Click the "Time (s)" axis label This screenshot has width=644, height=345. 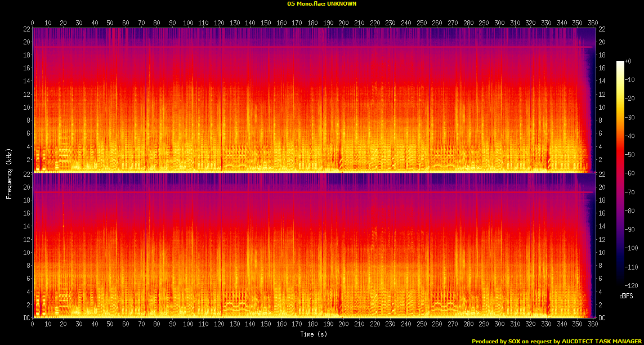pos(314,334)
